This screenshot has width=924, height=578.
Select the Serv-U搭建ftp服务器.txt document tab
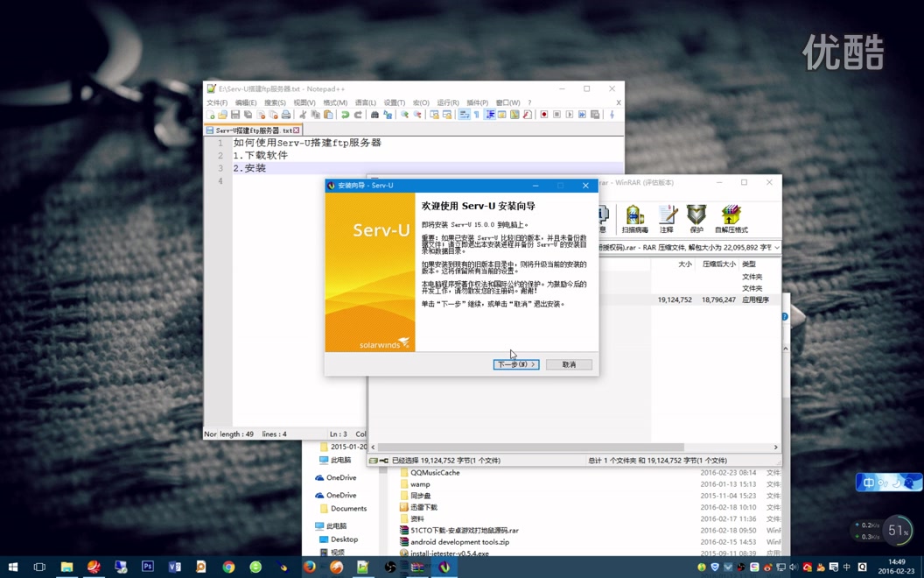pos(254,130)
